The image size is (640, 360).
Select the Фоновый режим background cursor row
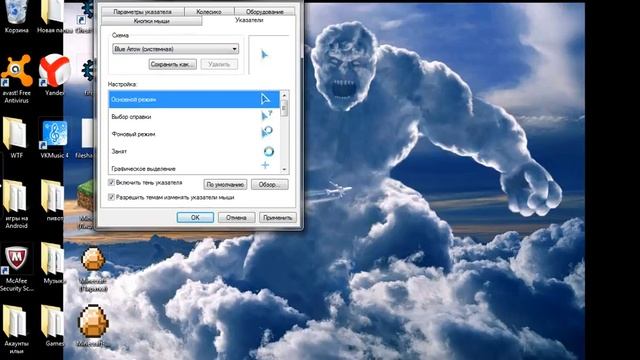(x=194, y=134)
